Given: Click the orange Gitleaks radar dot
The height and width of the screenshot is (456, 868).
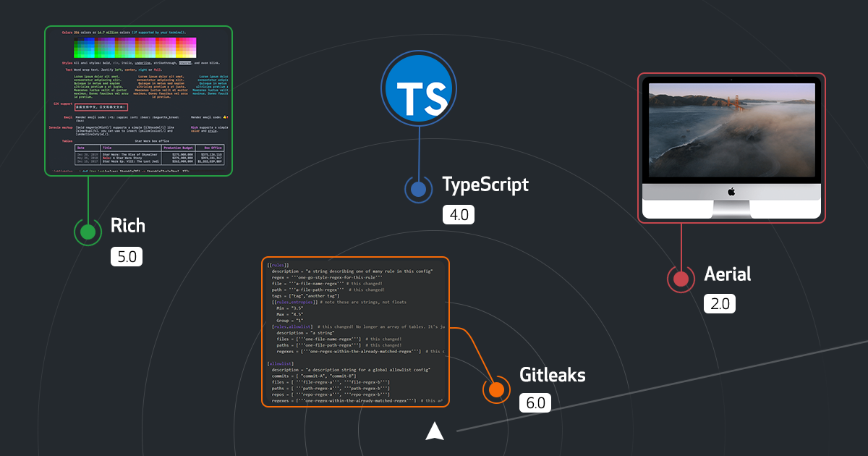Looking at the screenshot, I should [496, 389].
